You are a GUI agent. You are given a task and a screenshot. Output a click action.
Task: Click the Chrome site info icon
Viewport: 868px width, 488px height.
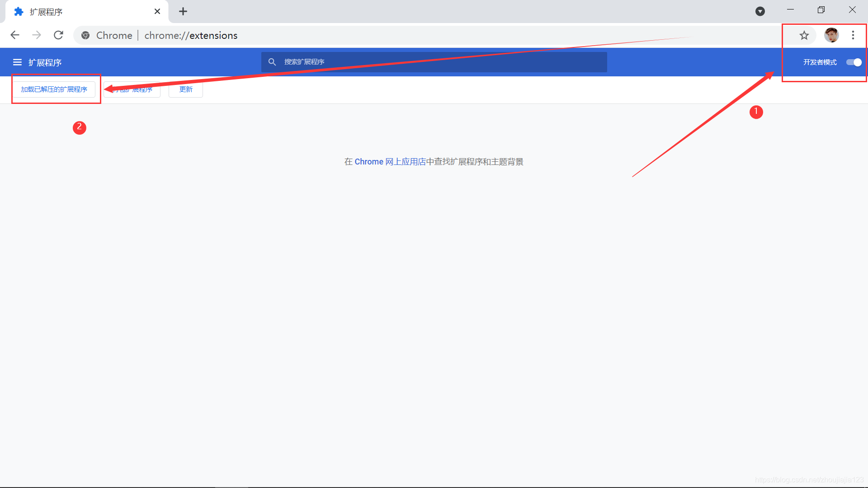(85, 35)
